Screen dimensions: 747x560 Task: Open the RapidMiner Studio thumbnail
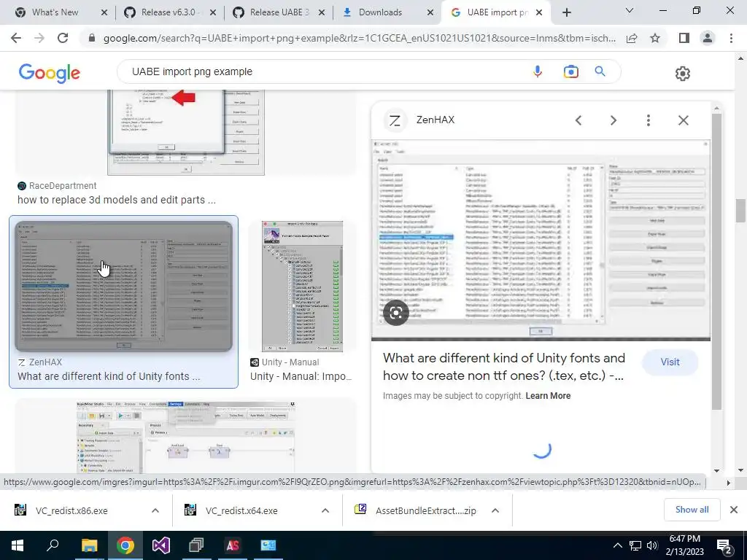coord(186,437)
